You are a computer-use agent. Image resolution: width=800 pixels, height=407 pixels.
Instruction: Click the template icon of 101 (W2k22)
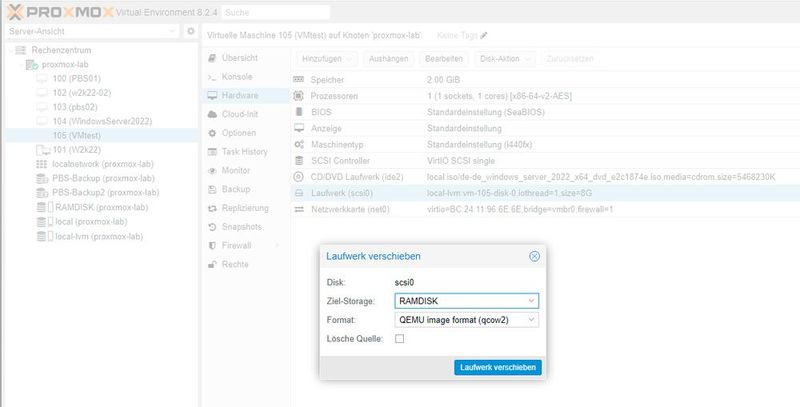point(43,150)
